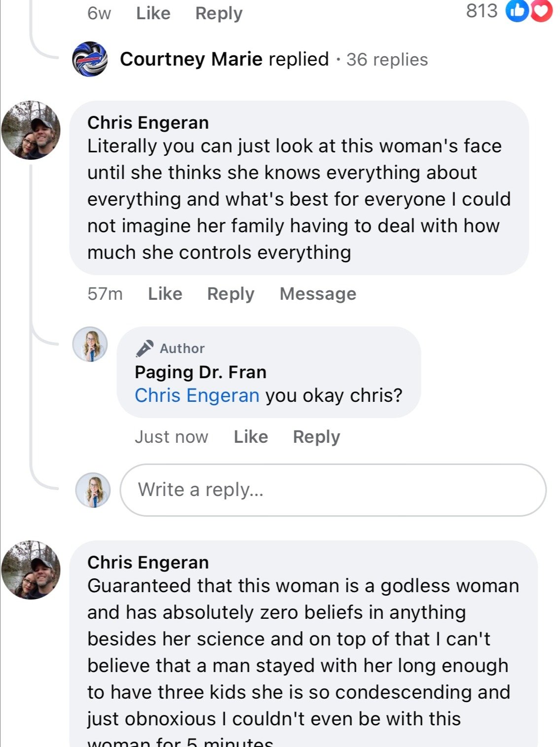Reply to the 6w old comment

219,13
